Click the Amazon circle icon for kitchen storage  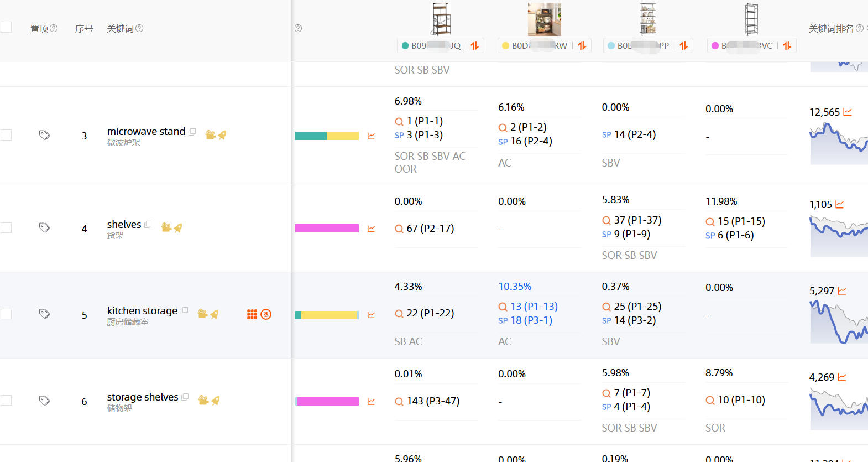point(266,314)
